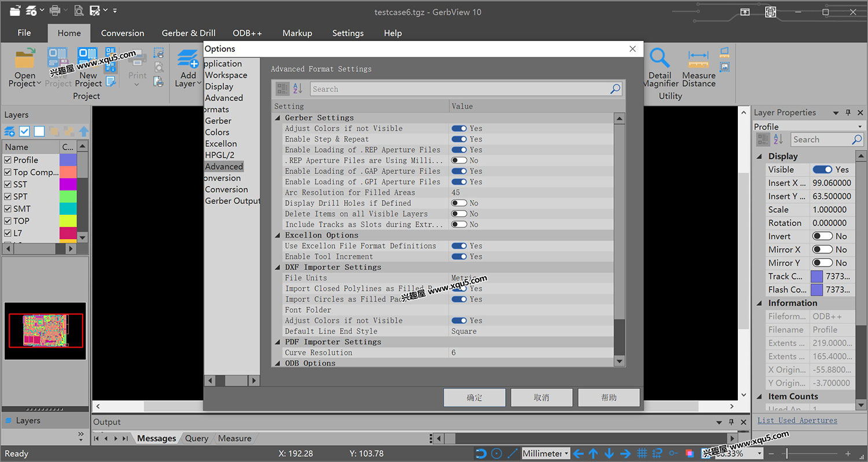The image size is (868, 462).
Task: Click the magnet snap icon in status bar
Action: (480, 453)
